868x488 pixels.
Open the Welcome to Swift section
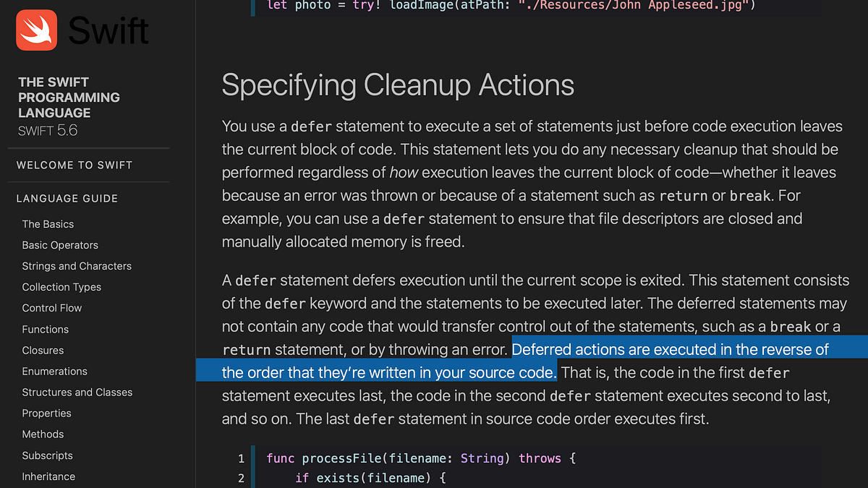pyautogui.click(x=75, y=165)
